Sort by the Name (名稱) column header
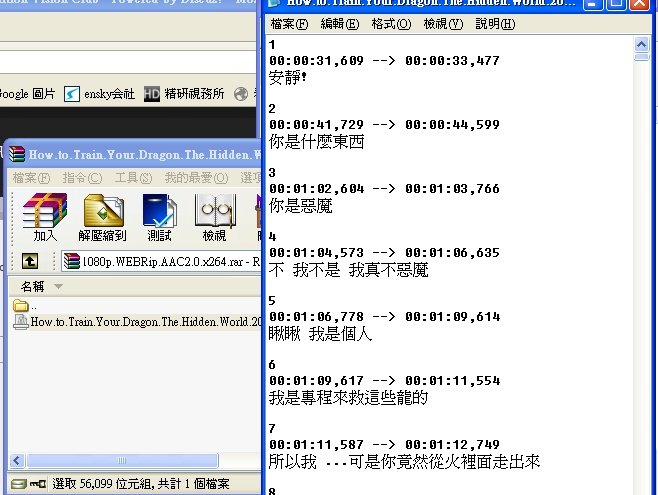658x495 pixels. 33,287
